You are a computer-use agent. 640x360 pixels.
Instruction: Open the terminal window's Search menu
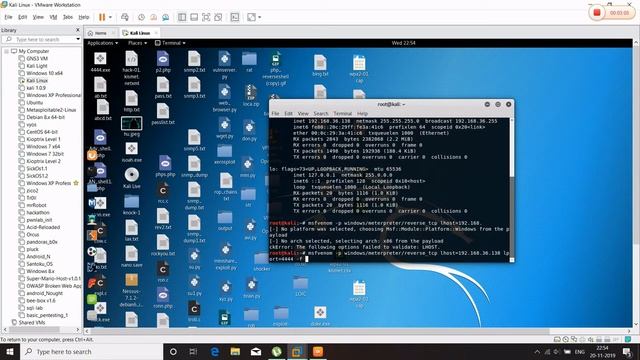point(321,113)
